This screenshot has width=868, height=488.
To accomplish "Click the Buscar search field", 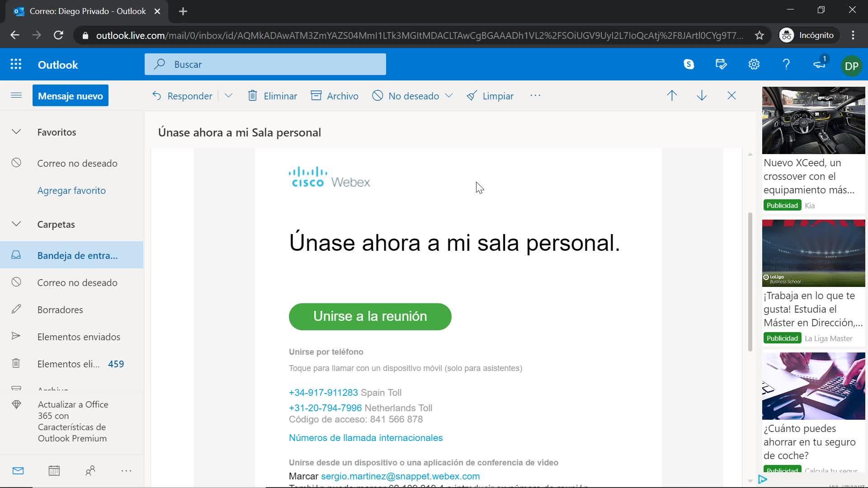I will click(265, 65).
